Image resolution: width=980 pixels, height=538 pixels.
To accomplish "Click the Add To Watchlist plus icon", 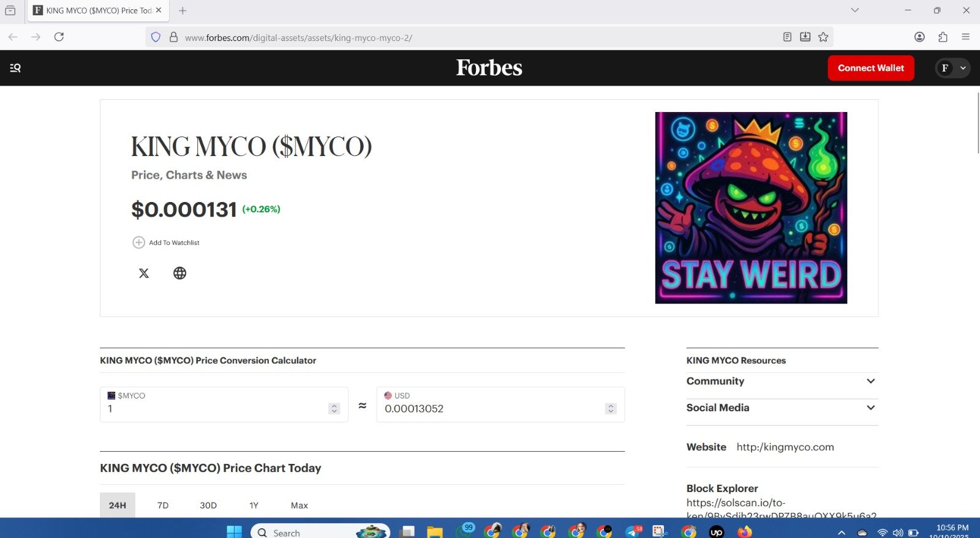I will pyautogui.click(x=139, y=242).
